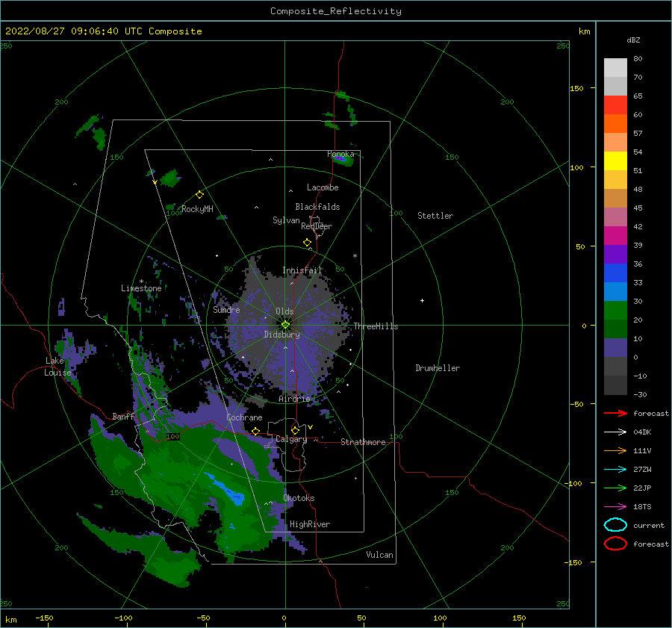Click the Composite_Reflectivity title
The width and height of the screenshot is (672, 628).
pos(336,11)
